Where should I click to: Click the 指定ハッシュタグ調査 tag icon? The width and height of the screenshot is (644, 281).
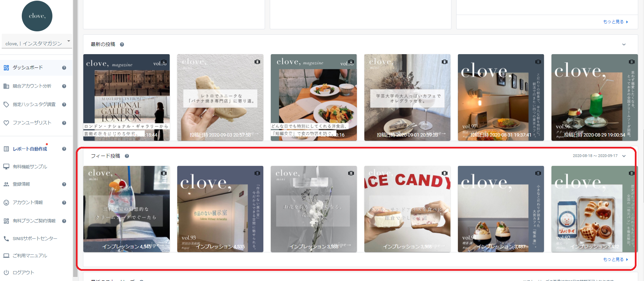(6, 104)
